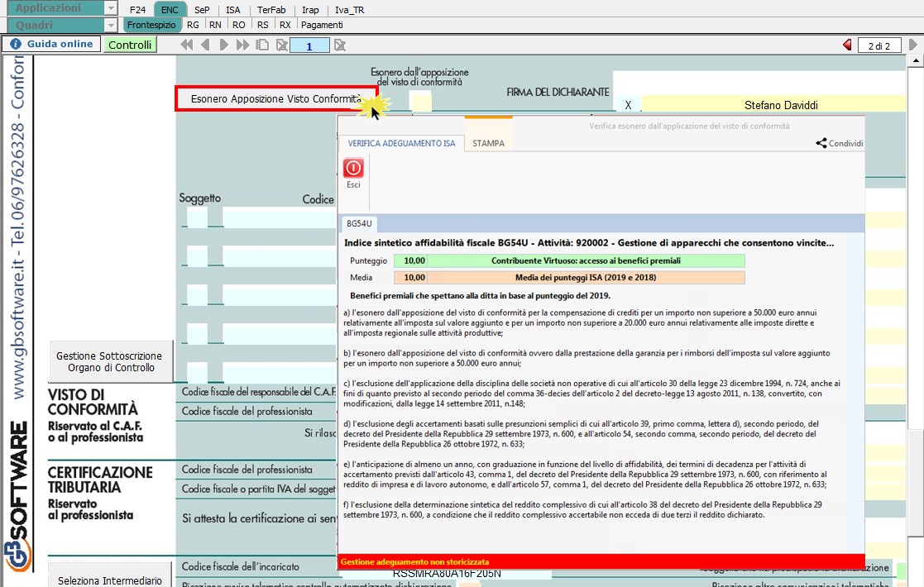The height and width of the screenshot is (587, 924).
Task: Switch to the TerFab tab
Action: (x=271, y=9)
